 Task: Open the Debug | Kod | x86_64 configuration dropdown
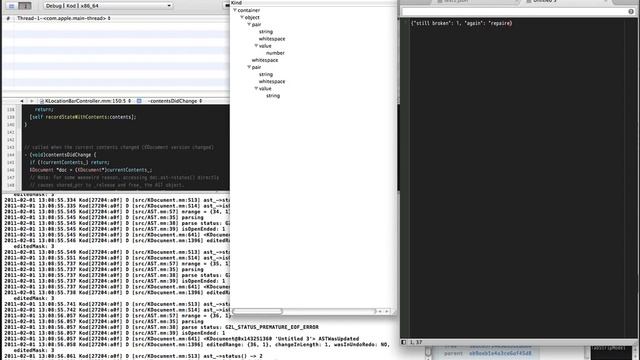click(108, 6)
